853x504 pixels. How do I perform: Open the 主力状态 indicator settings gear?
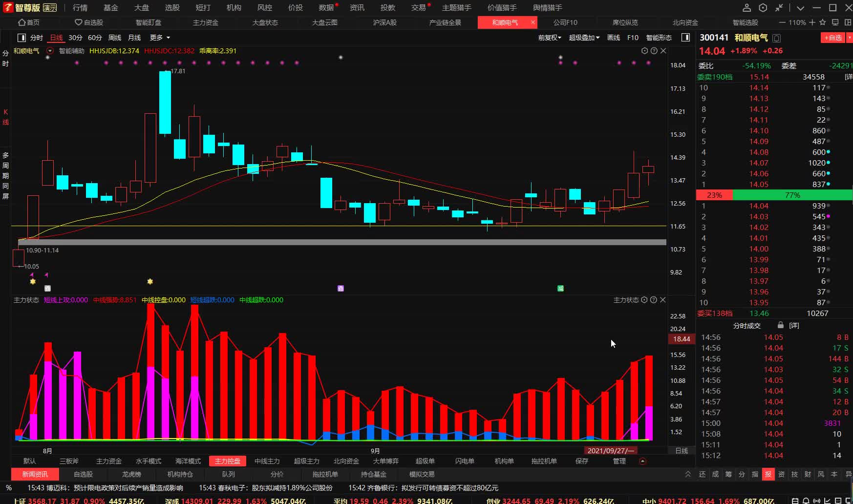coord(644,300)
